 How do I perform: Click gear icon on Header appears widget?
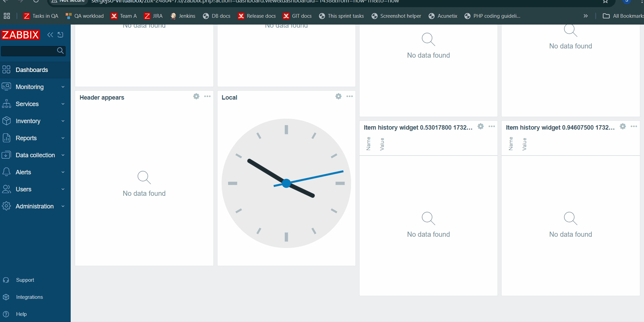(x=196, y=97)
